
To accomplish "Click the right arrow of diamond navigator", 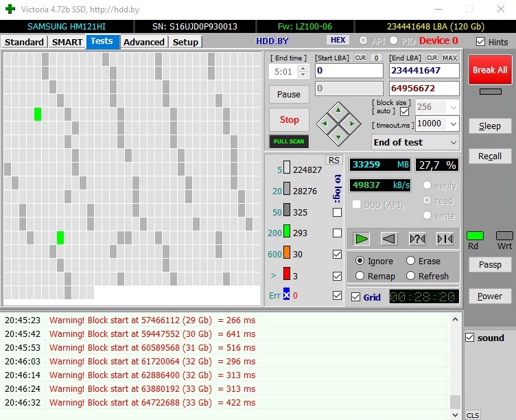I will click(352, 124).
